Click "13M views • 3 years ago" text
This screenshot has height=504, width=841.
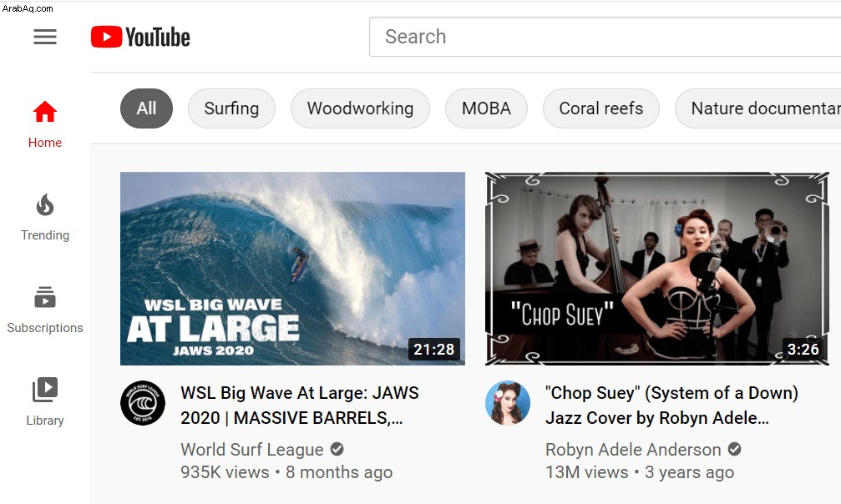pyautogui.click(x=640, y=472)
